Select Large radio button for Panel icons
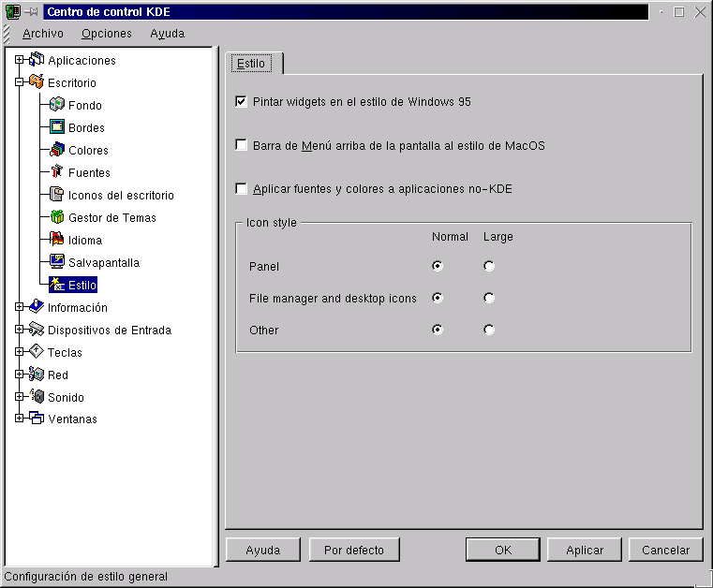This screenshot has height=588, width=713. 489,266
